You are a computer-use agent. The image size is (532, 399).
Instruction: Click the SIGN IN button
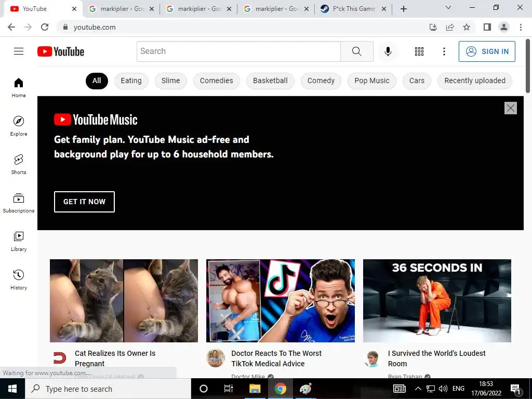pos(487,51)
